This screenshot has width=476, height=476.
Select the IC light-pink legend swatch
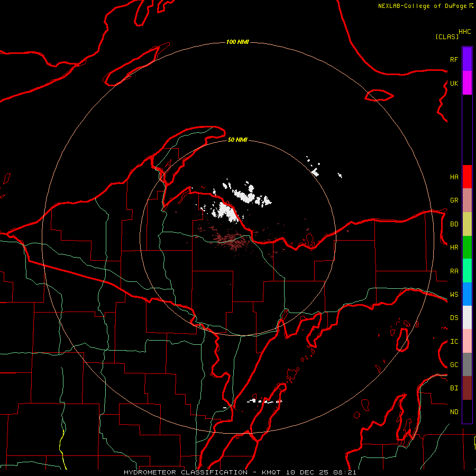point(467,341)
